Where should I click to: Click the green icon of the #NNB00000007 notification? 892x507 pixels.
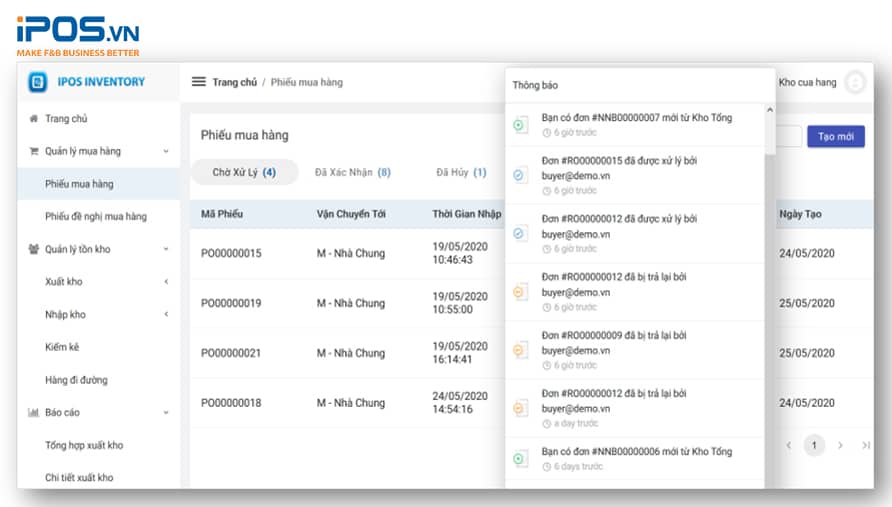tap(519, 125)
